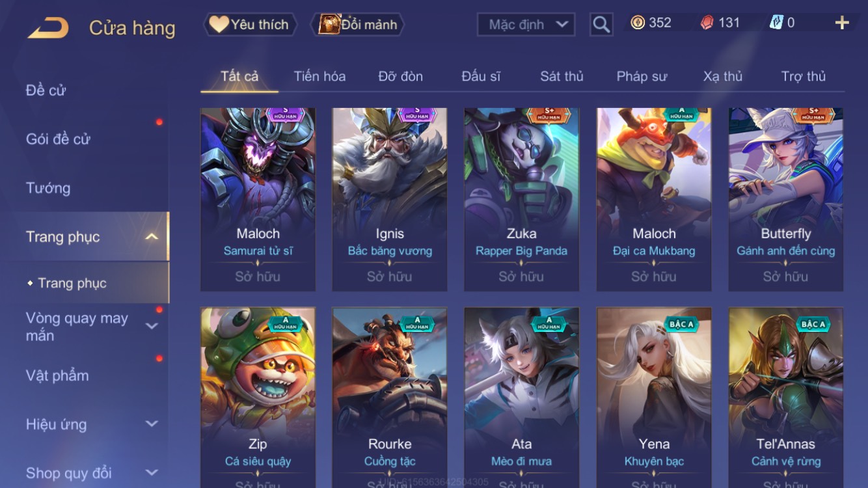Open the search magnifier icon
Image resolution: width=868 pixels, height=488 pixels.
(601, 25)
